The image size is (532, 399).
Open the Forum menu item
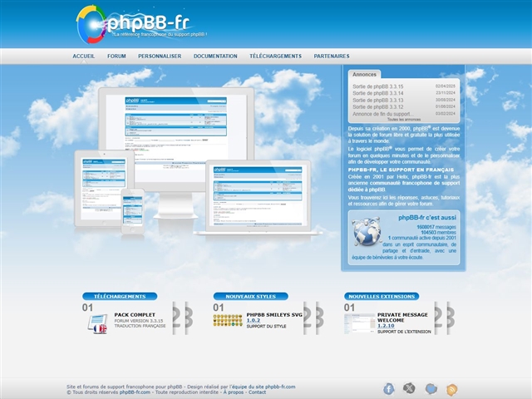pos(116,56)
